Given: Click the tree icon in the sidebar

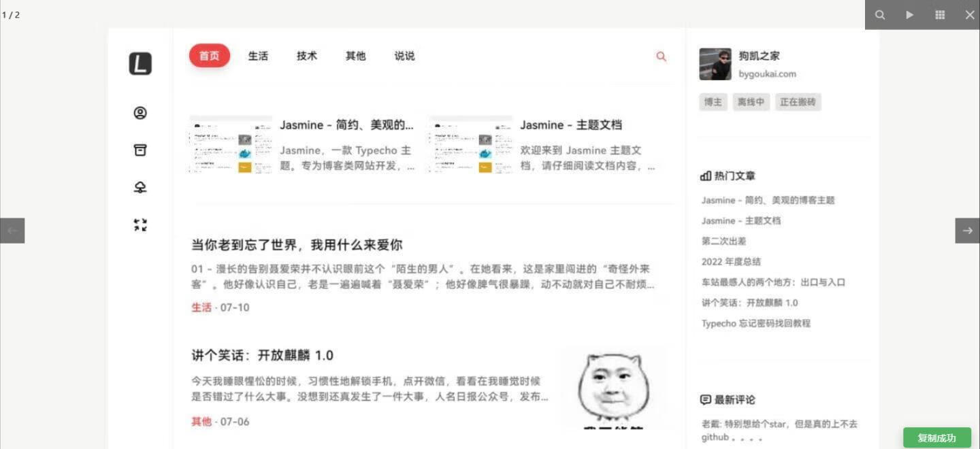Looking at the screenshot, I should click(x=140, y=188).
